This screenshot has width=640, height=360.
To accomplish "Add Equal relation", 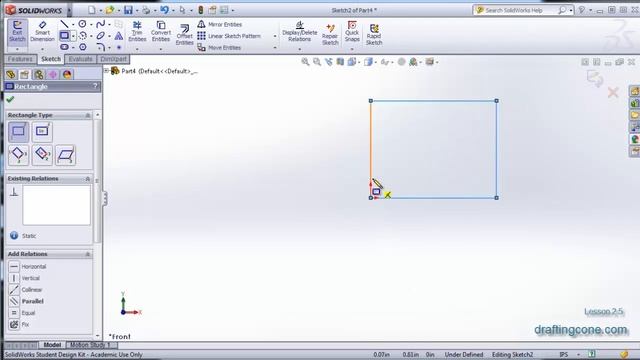I will point(22,313).
